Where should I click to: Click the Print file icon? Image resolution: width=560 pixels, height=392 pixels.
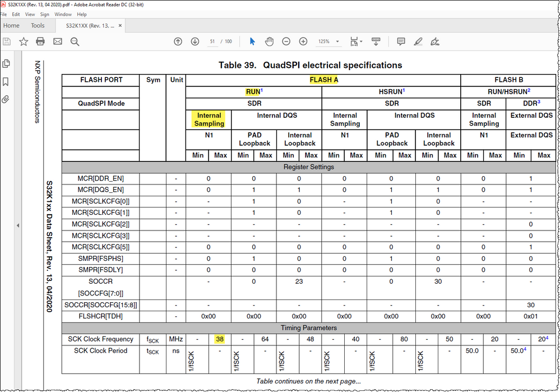click(40, 41)
